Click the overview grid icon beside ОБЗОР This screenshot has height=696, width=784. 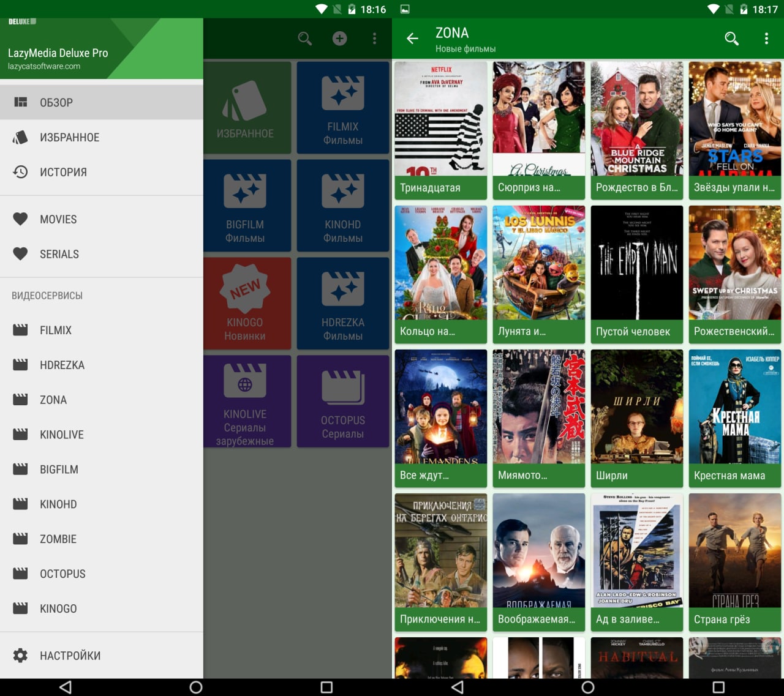coord(20,102)
